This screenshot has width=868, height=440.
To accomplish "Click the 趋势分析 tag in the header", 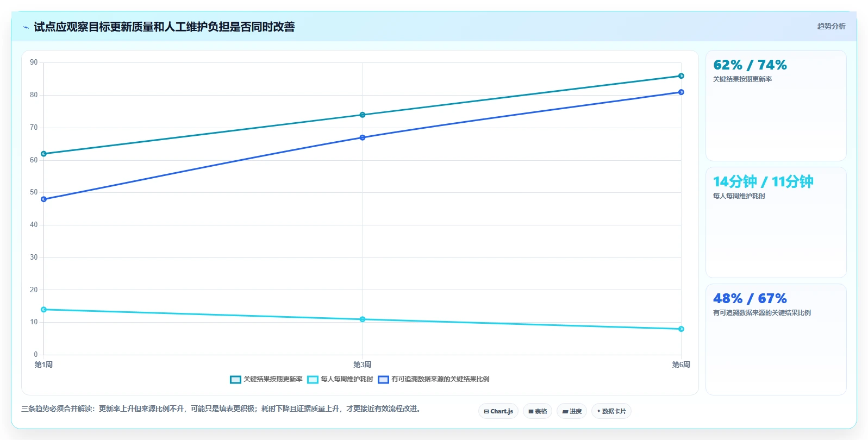I will pos(832,26).
